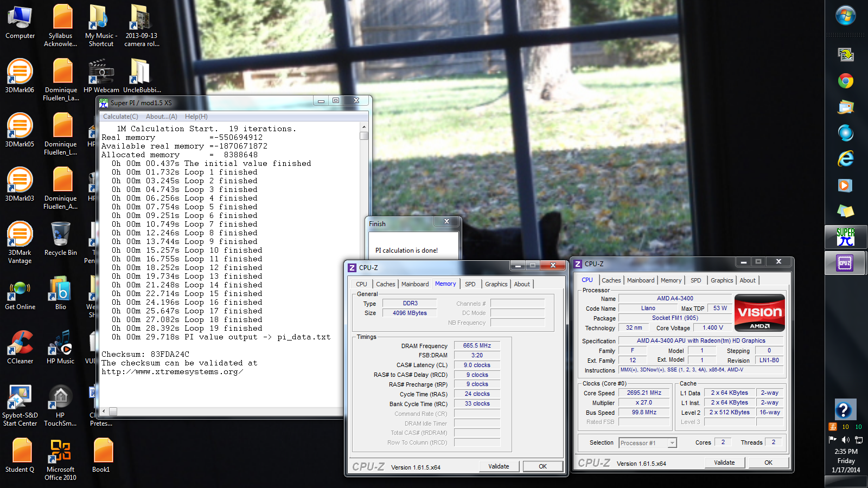This screenshot has width=868, height=488.
Task: Open the HP Webcam desktop shortcut
Action: [101, 76]
